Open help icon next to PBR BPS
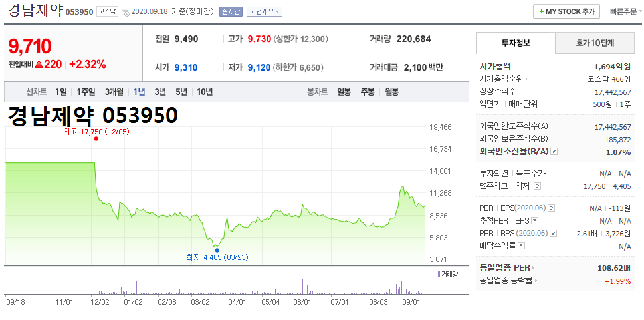644x320 pixels. pos(554,234)
